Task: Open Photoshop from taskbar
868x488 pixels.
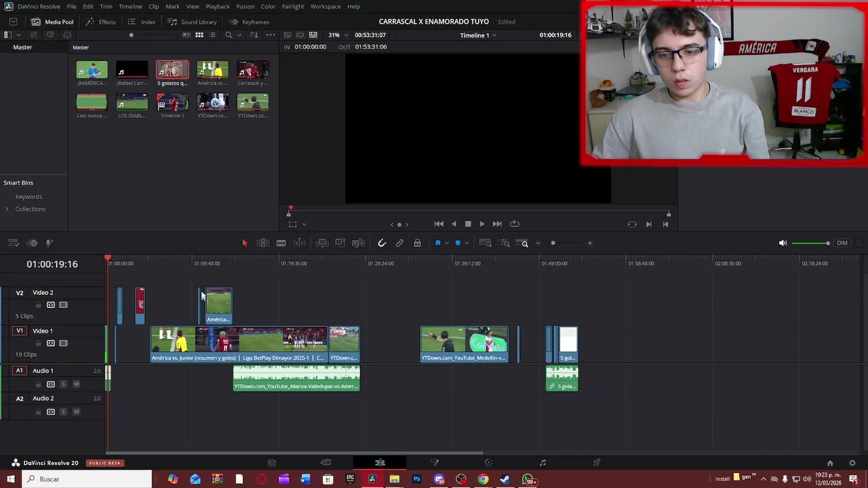Action: 416,479
